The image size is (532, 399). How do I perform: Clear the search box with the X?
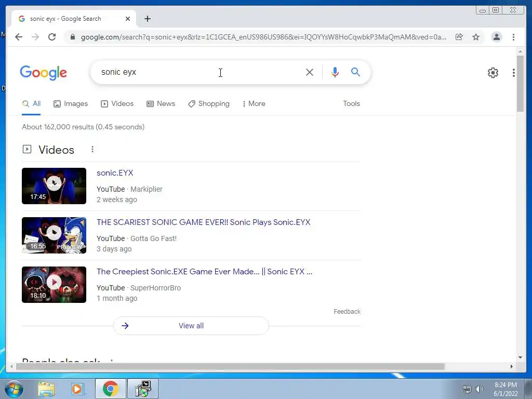pyautogui.click(x=310, y=72)
